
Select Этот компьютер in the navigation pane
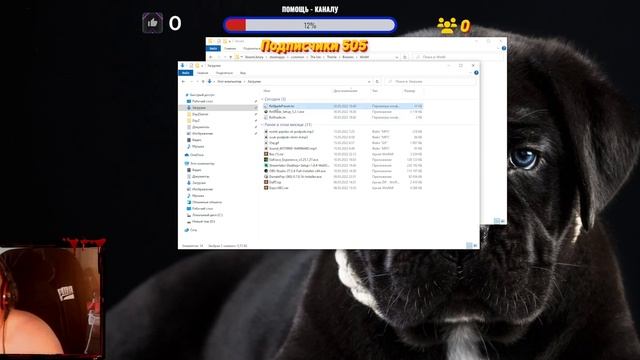202,163
